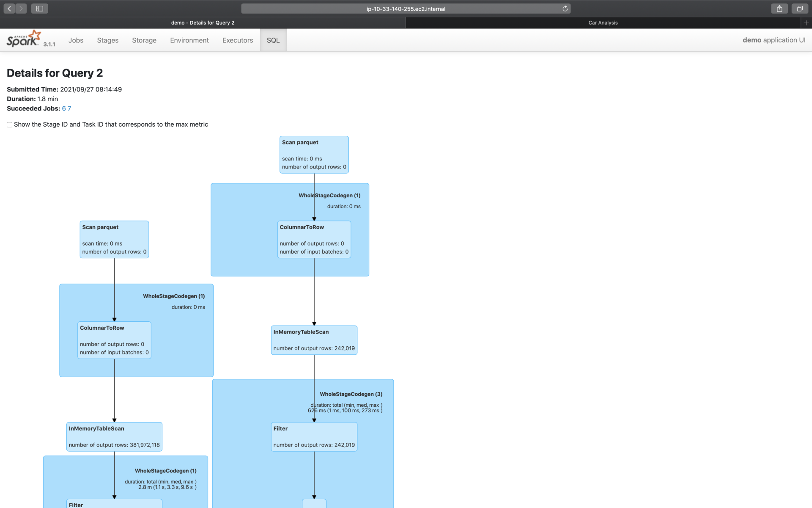Enable Show Stage ID and Task ID checkbox
This screenshot has width=812, height=508.
[x=9, y=124]
